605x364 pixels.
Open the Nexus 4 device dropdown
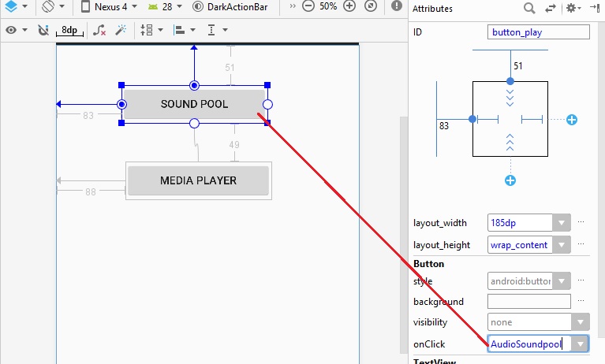click(x=110, y=6)
